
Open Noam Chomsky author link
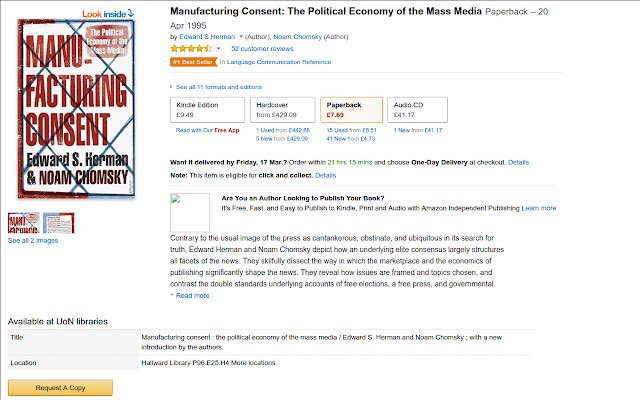pos(298,37)
